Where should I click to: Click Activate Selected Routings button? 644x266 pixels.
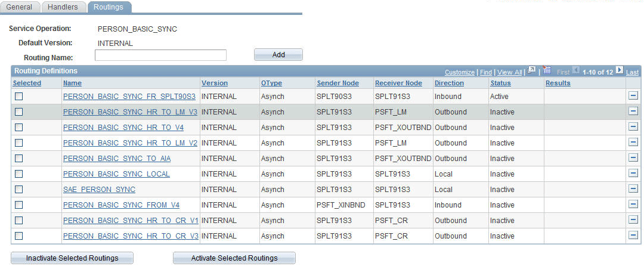234,258
